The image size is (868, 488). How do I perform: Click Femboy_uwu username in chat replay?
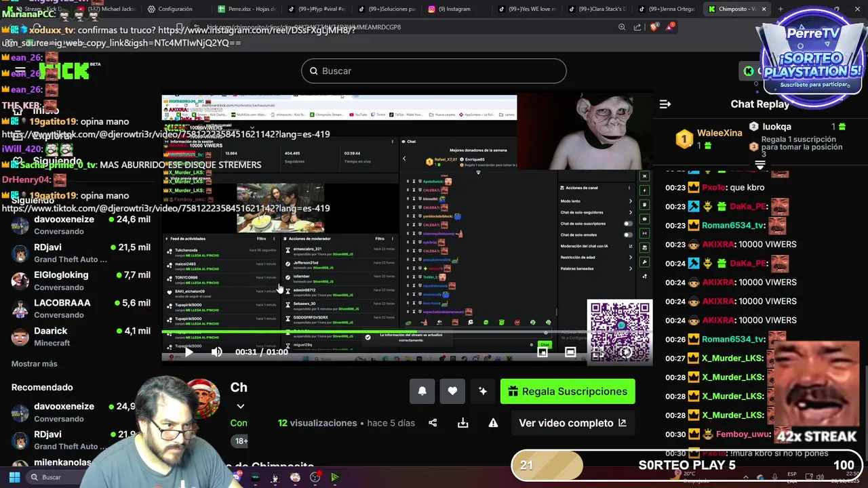tap(744, 434)
